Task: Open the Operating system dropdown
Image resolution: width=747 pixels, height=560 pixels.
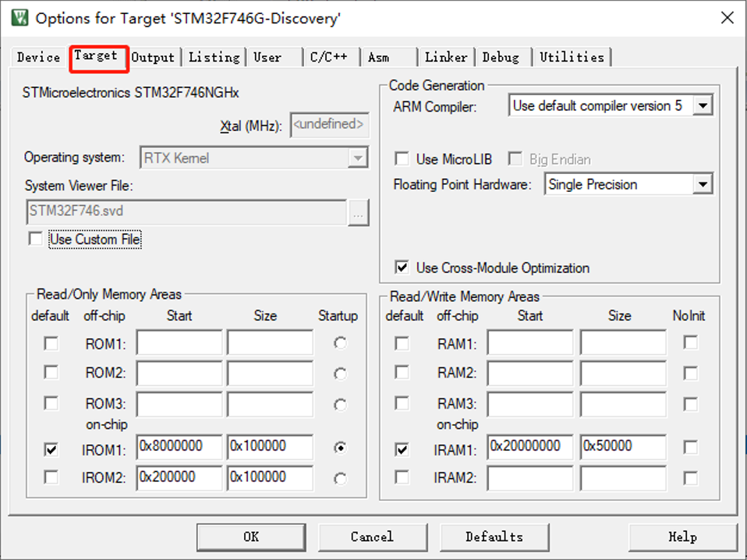Action: coord(358,158)
